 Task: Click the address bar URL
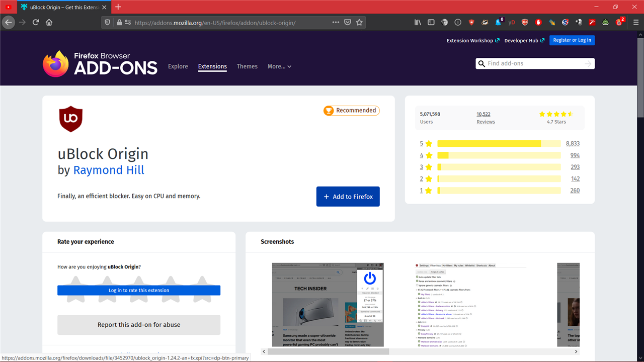coord(215,23)
